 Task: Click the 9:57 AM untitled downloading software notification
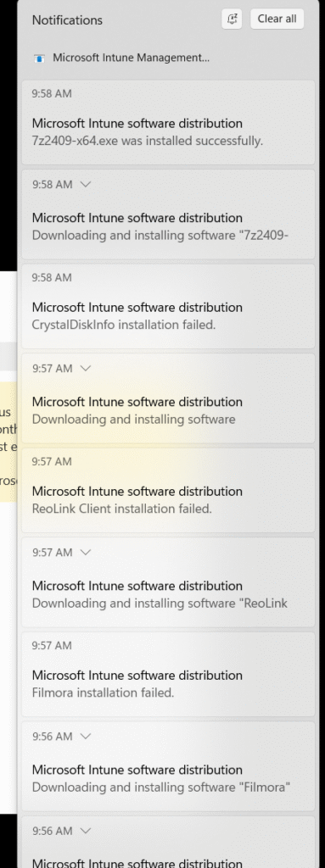pos(168,398)
